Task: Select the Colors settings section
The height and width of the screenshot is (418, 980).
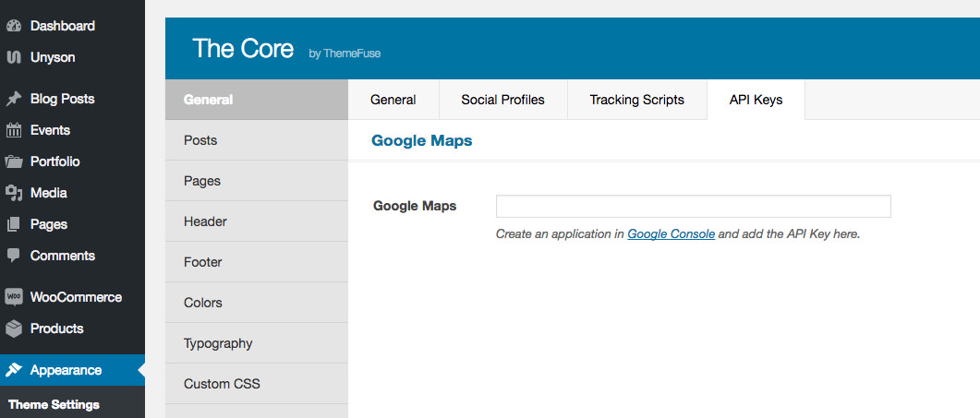Action: click(256, 303)
